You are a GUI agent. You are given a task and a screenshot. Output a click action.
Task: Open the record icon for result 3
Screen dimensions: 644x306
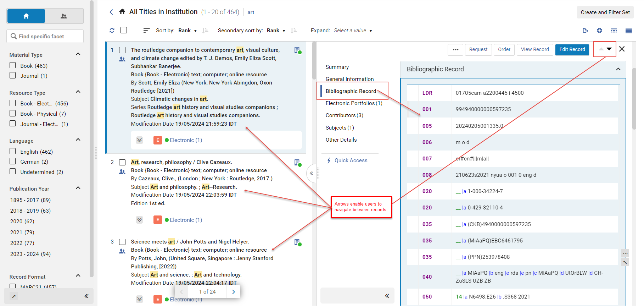tap(298, 242)
